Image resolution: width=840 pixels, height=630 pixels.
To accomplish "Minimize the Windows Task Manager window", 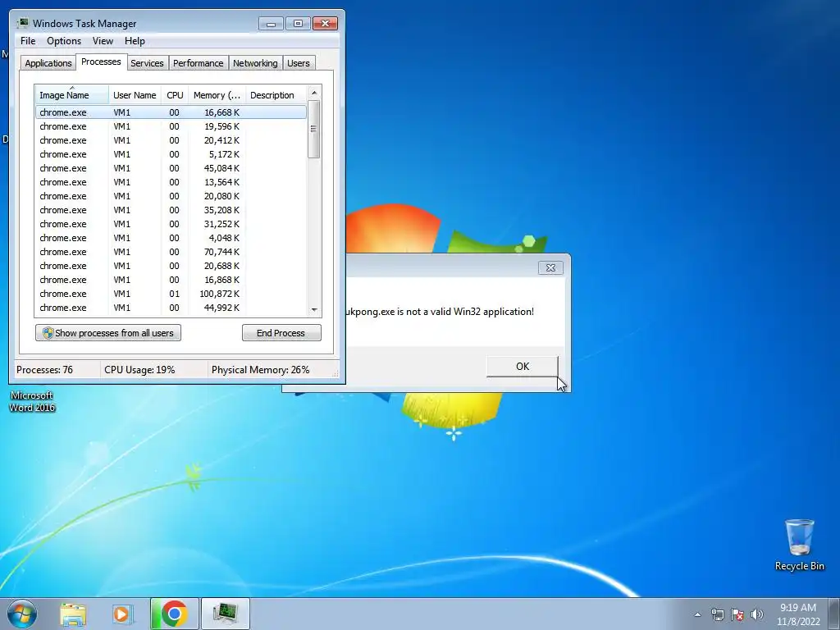I will click(x=271, y=24).
